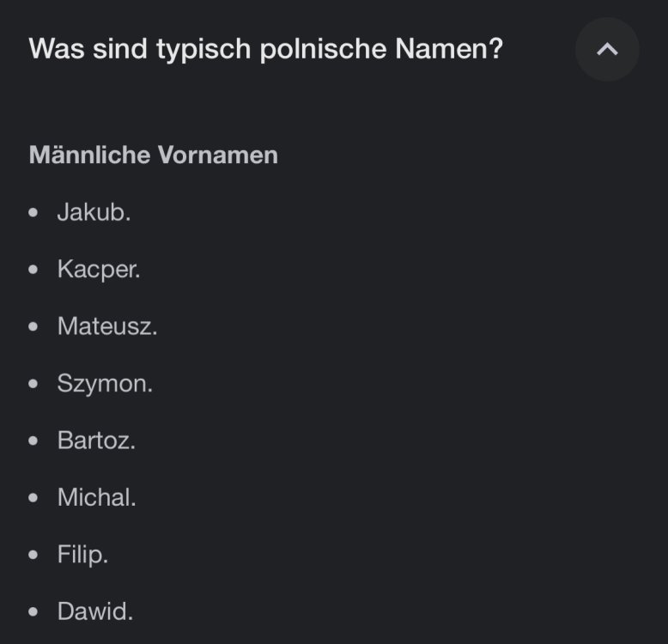Click the question 'Was sind typisch polnische Namen?'
The height and width of the screenshot is (644, 668).
265,49
